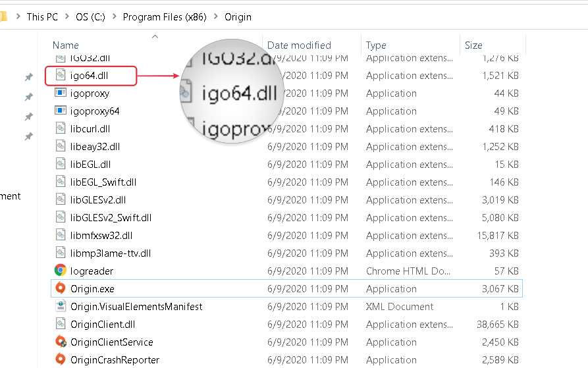Select the libmp3lame-ttv.dll file name
Viewport: 588px width, 368px height.
click(110, 253)
